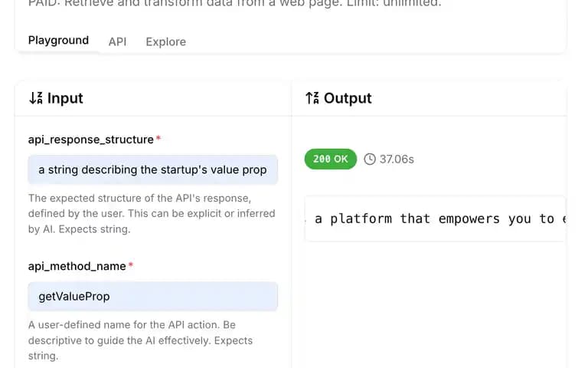Click the 'PAID: Retrieve and transform data' description
The width and height of the screenshot is (588, 368).
235,4
